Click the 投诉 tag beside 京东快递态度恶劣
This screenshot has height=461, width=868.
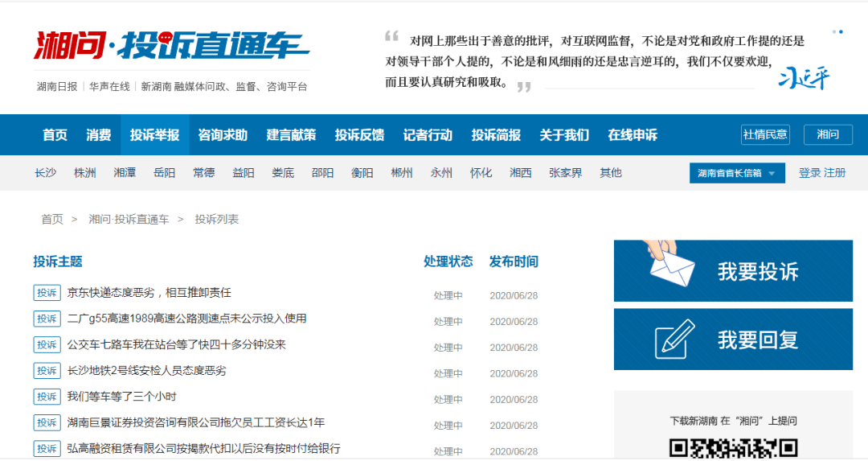[x=47, y=293]
